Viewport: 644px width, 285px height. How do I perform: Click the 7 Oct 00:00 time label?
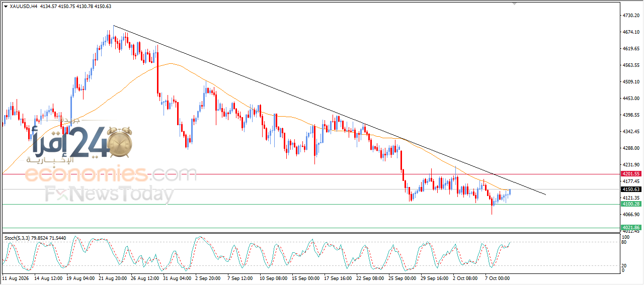coord(497,277)
